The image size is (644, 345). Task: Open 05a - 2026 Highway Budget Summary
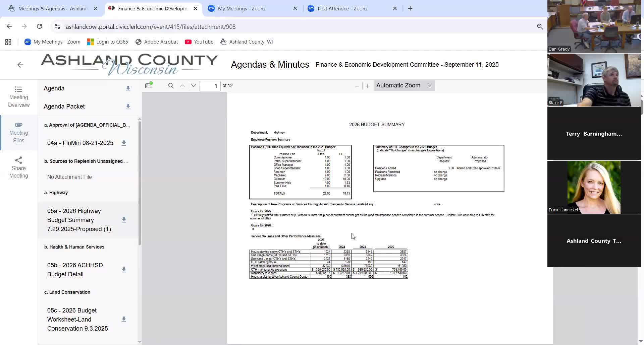(79, 220)
